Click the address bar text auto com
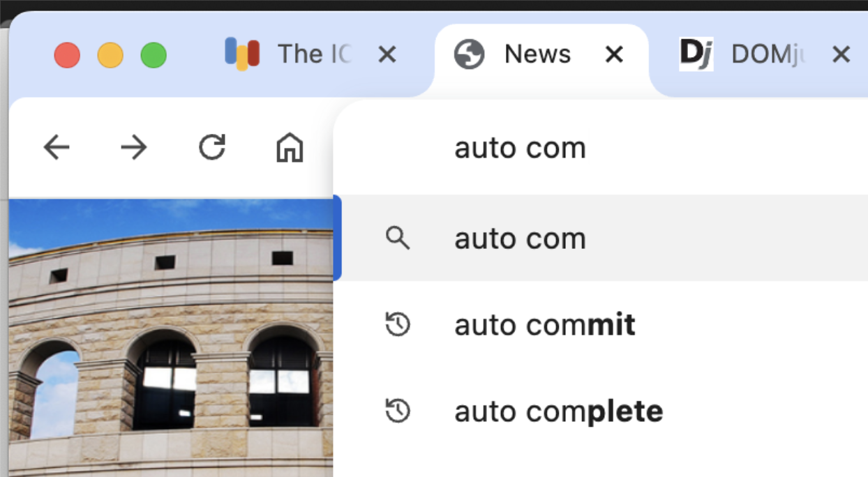The image size is (868, 477). [520, 148]
